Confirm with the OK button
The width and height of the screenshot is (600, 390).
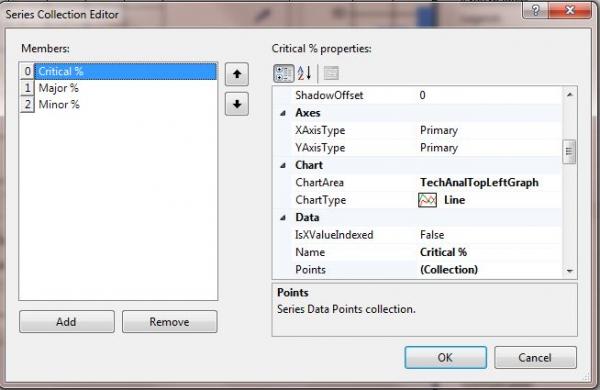(445, 357)
